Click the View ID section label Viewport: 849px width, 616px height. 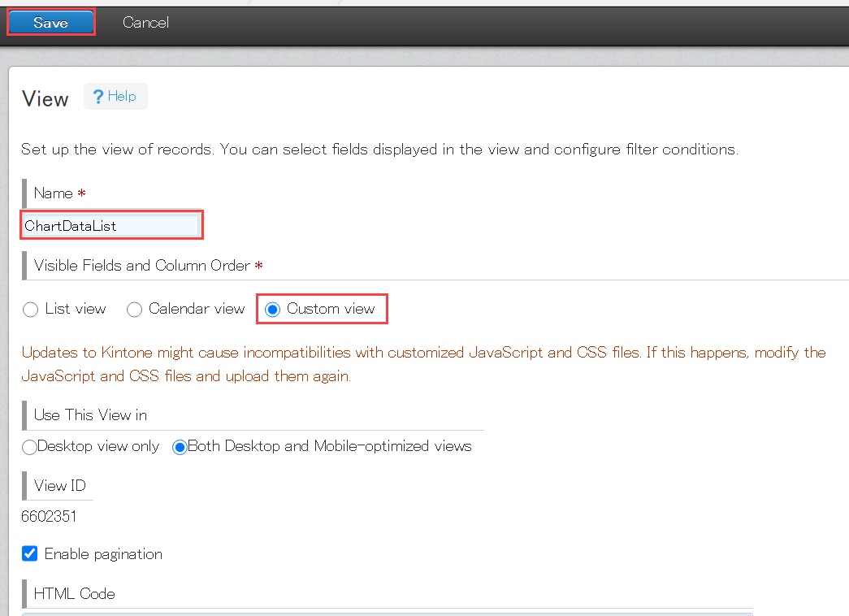[x=60, y=485]
